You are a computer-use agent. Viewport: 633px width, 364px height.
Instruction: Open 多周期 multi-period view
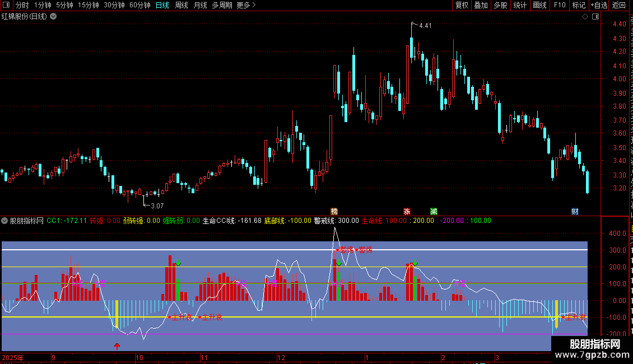point(222,5)
